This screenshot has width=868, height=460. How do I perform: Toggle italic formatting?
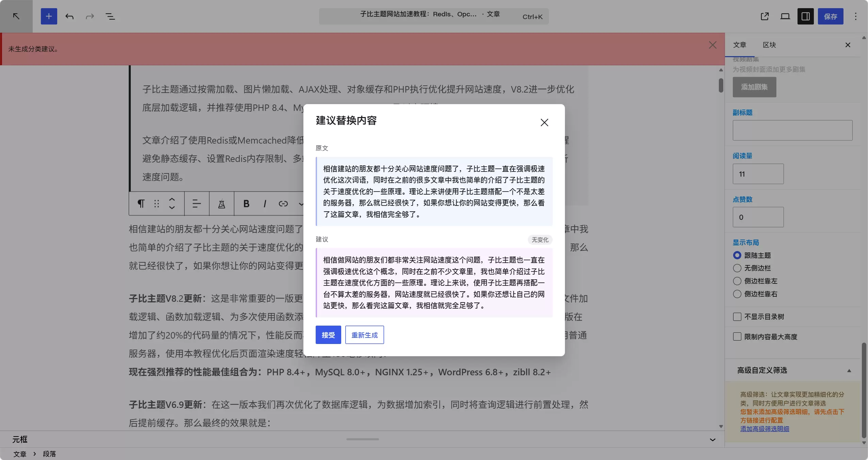click(265, 203)
